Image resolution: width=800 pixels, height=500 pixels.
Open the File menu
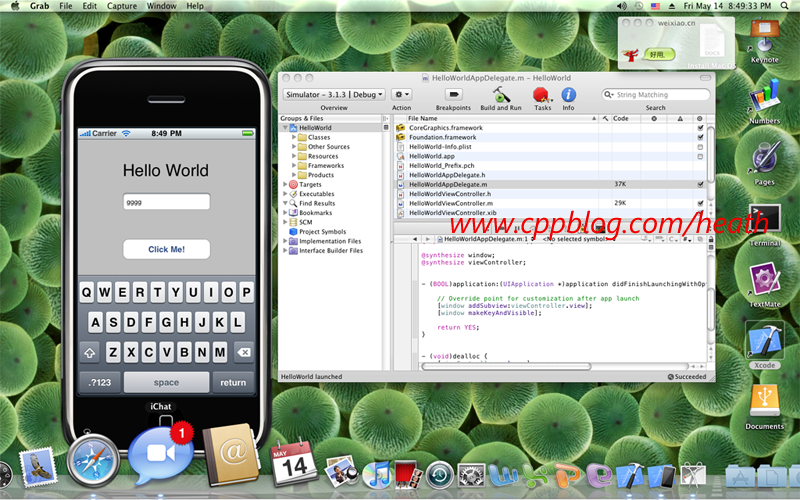point(65,6)
